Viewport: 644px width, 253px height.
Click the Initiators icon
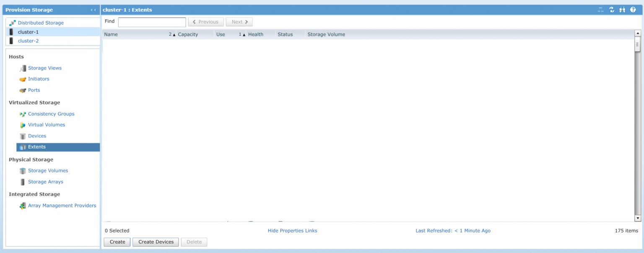(x=23, y=79)
